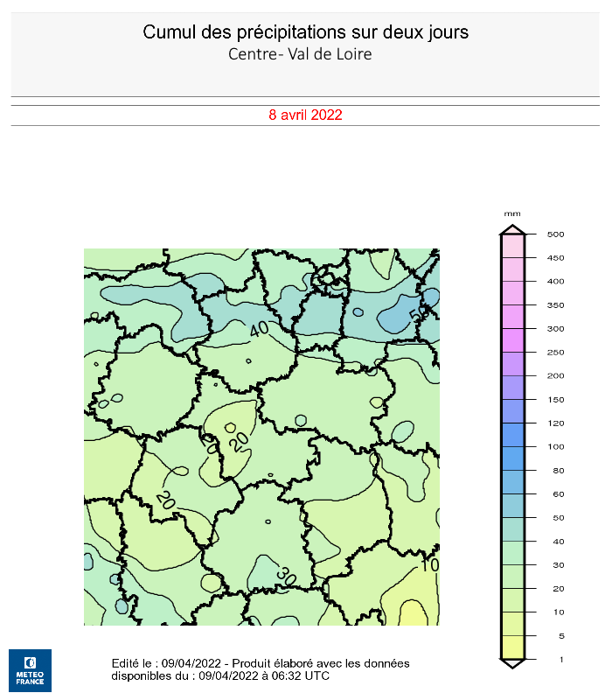This screenshot has width=612, height=700.
Task: Click the legend's bottom underflow arrow
Action: pyautogui.click(x=512, y=664)
